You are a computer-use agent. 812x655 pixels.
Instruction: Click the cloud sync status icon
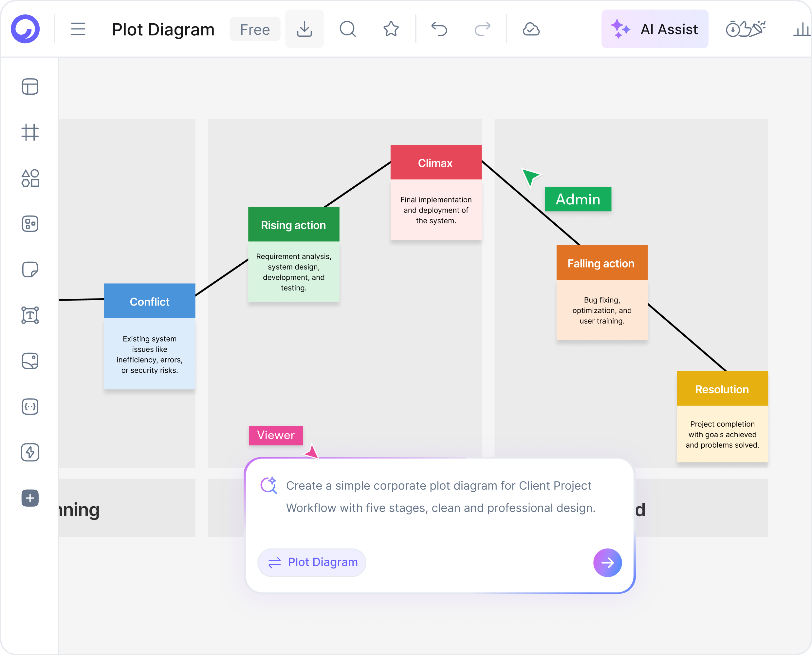coord(531,29)
